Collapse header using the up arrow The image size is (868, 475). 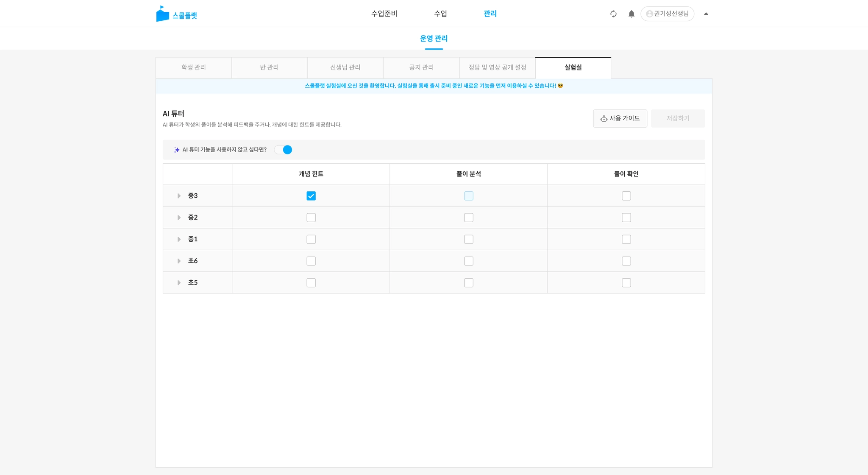point(706,14)
